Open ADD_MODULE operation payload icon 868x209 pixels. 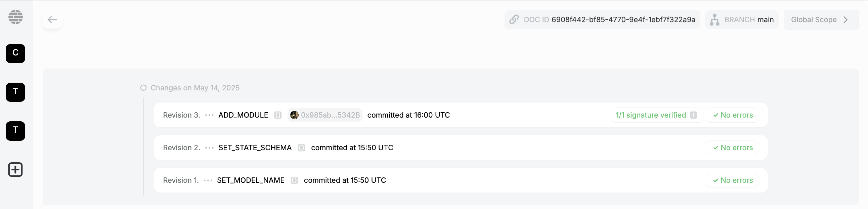click(x=278, y=115)
